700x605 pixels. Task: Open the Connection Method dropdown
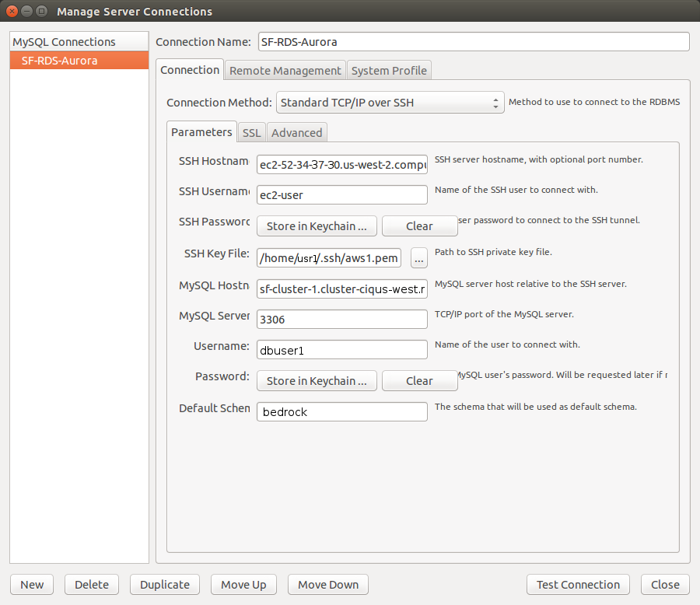[390, 103]
